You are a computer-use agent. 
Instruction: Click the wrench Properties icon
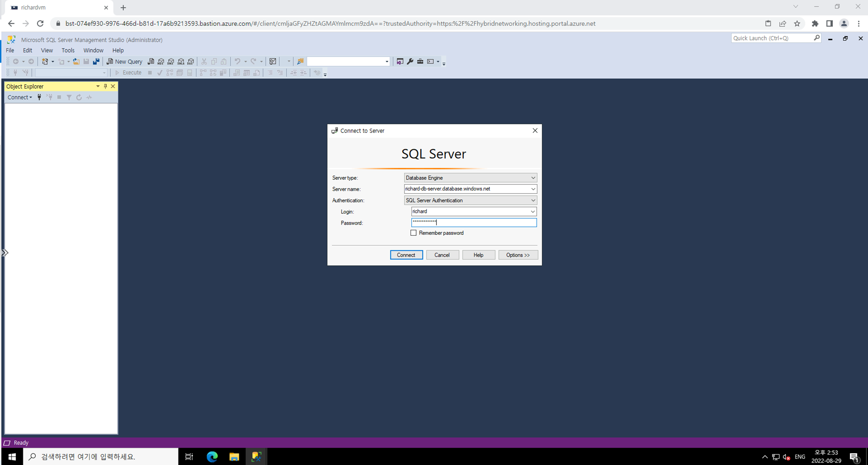410,62
